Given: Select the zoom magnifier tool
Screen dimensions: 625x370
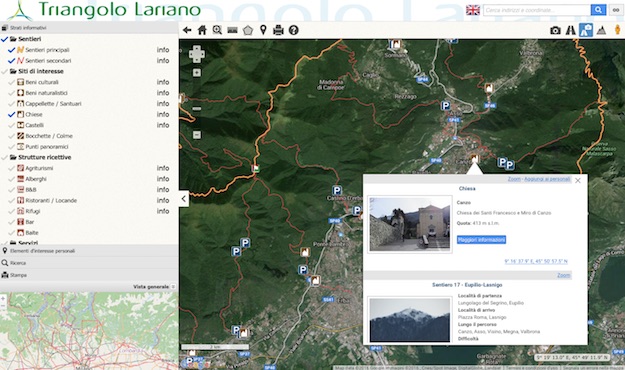Looking at the screenshot, I should click(217, 30).
